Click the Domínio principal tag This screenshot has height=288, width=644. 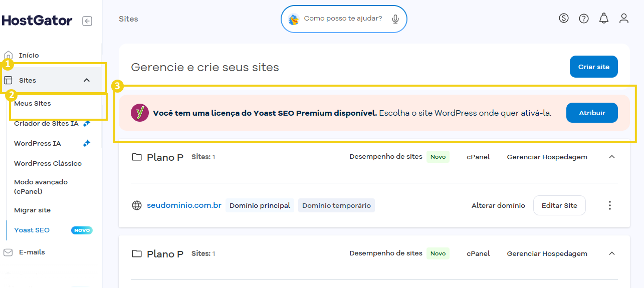pyautogui.click(x=260, y=205)
